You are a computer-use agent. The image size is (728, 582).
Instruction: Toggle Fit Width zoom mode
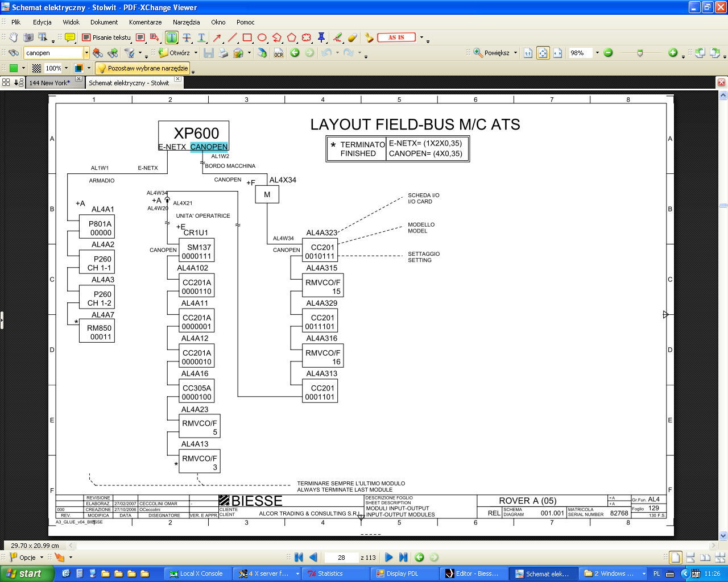[558, 53]
